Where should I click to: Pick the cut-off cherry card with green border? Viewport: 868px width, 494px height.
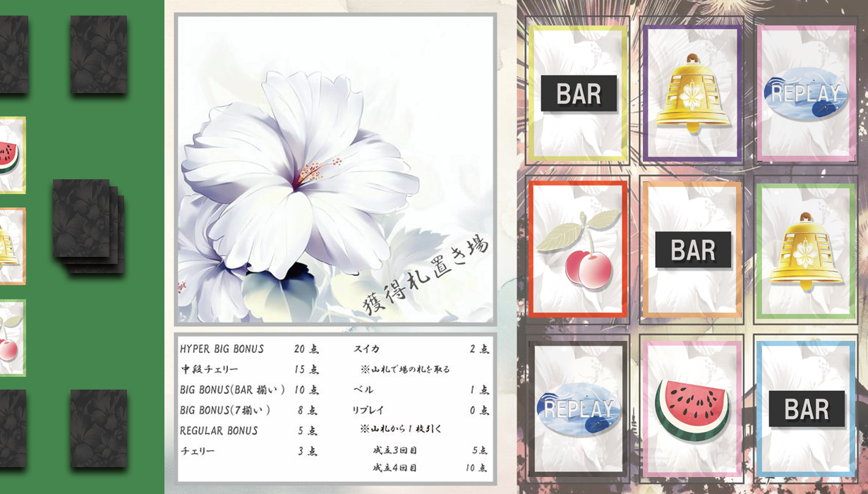(11, 338)
